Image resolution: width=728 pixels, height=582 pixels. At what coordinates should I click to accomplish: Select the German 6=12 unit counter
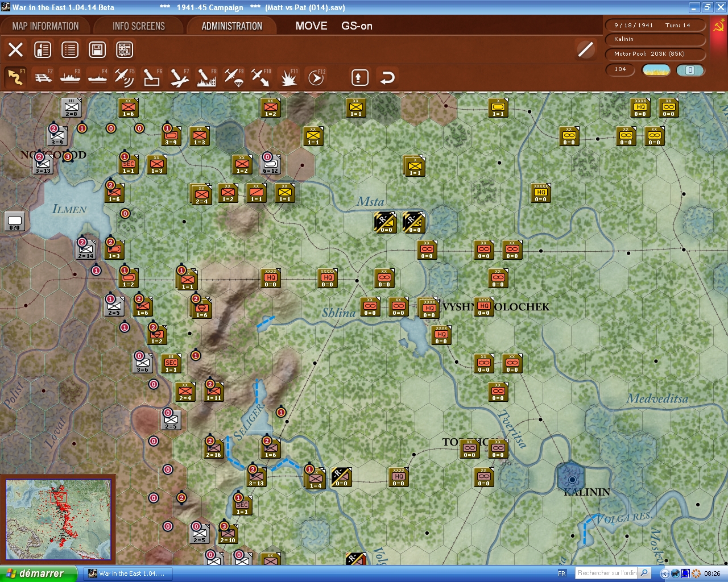point(270,164)
